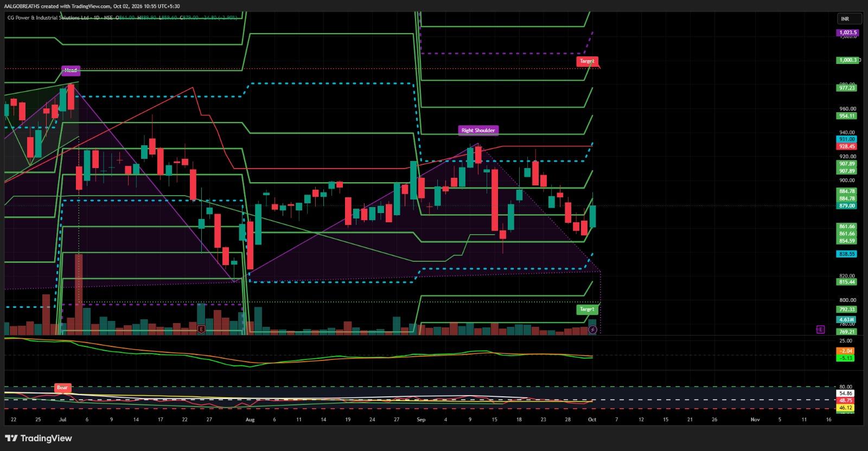Click the 4.63M volume value label
868x451 pixels.
[847, 320]
